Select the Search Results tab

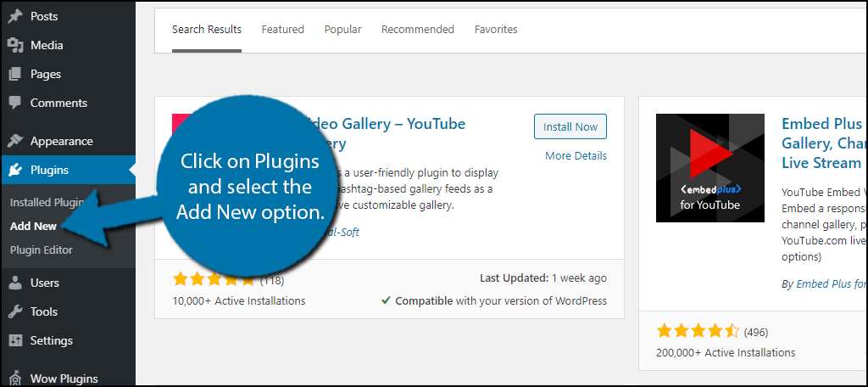(x=207, y=30)
